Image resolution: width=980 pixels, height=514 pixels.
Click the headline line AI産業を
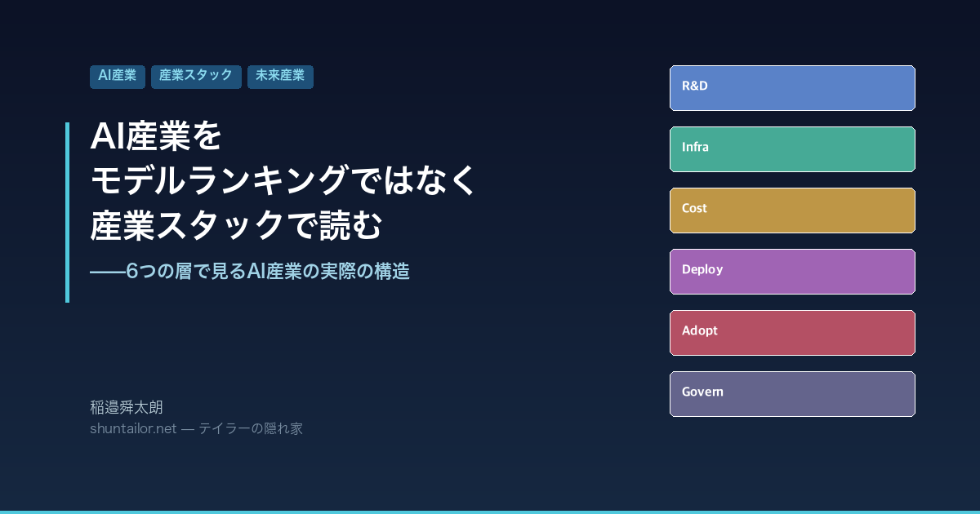pos(156,136)
